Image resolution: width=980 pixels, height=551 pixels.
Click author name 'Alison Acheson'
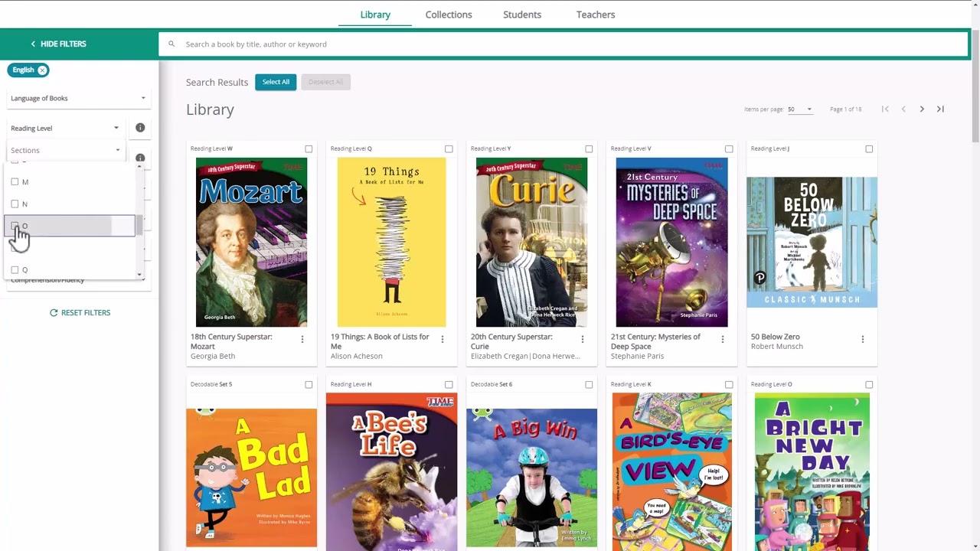pos(357,356)
